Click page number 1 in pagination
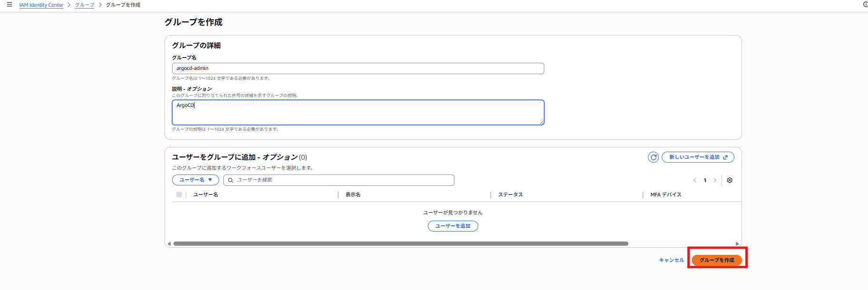The image size is (868, 290). (705, 180)
